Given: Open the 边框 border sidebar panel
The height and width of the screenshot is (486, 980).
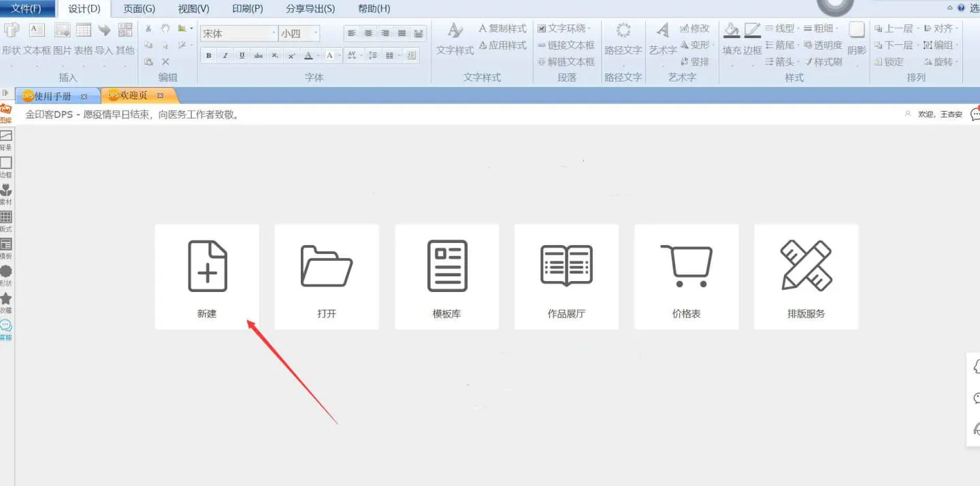Looking at the screenshot, I should [6, 167].
